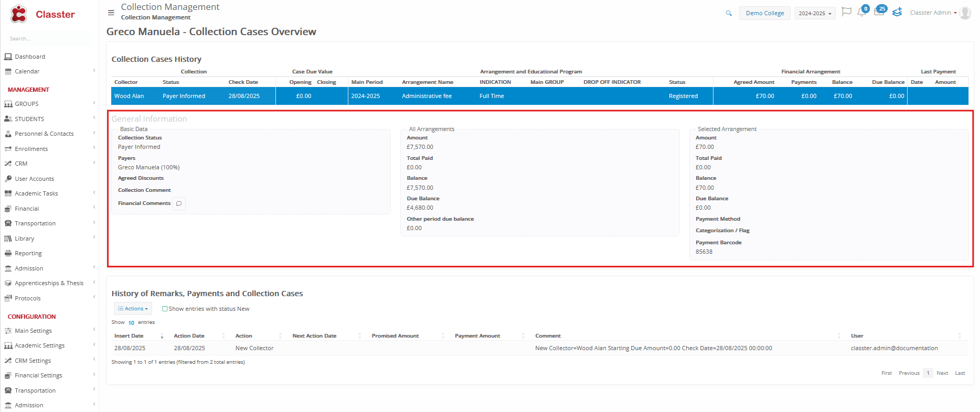Screen dimensions: 980x412
Task: Click the layers plus icon in header
Action: [x=897, y=12]
